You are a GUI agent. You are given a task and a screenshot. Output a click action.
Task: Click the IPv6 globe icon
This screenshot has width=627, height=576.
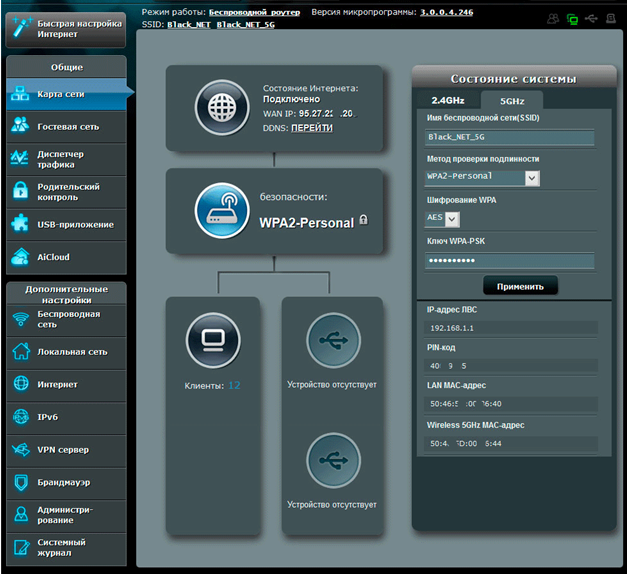21,416
